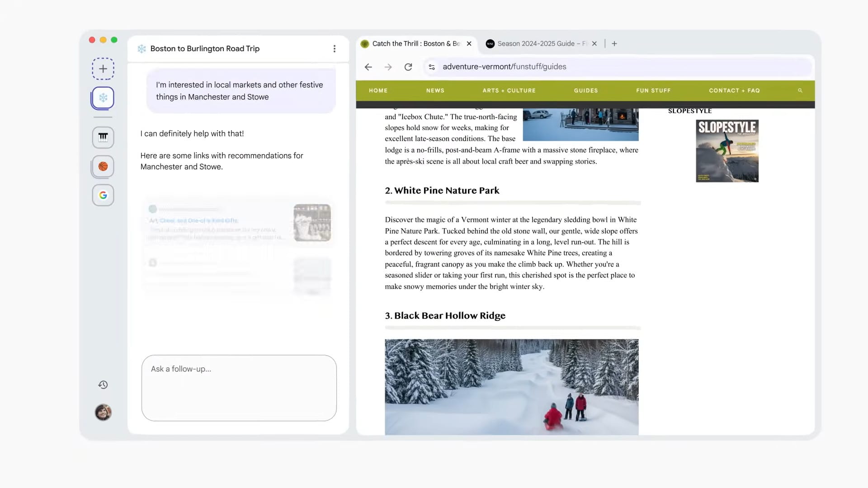Close the Catch the Thrill tab

pos(469,44)
